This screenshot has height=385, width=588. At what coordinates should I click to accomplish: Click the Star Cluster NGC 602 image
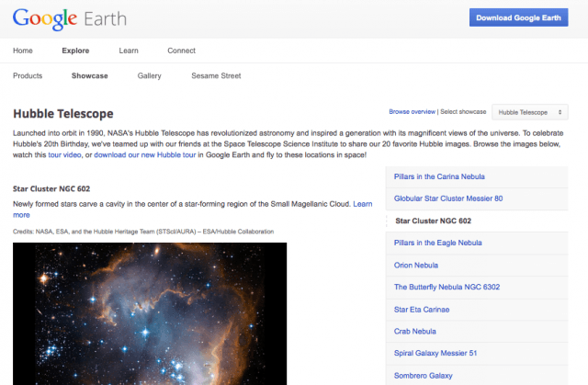coord(149,312)
